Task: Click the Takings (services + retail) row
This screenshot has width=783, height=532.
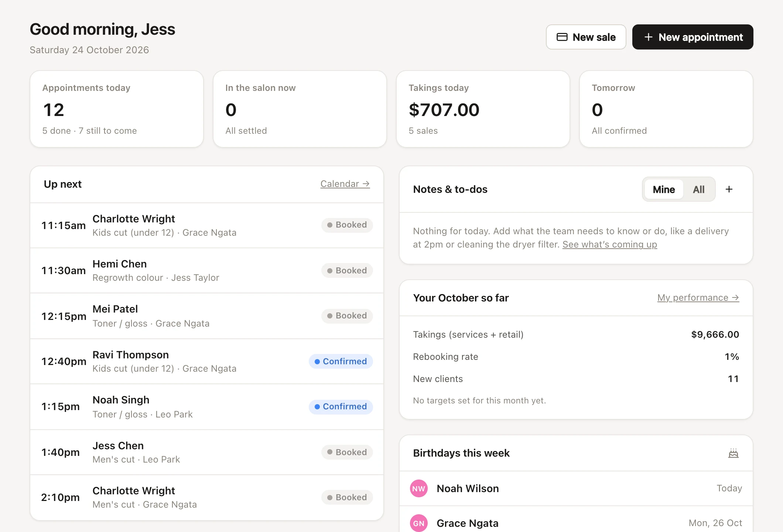Action: 576,335
